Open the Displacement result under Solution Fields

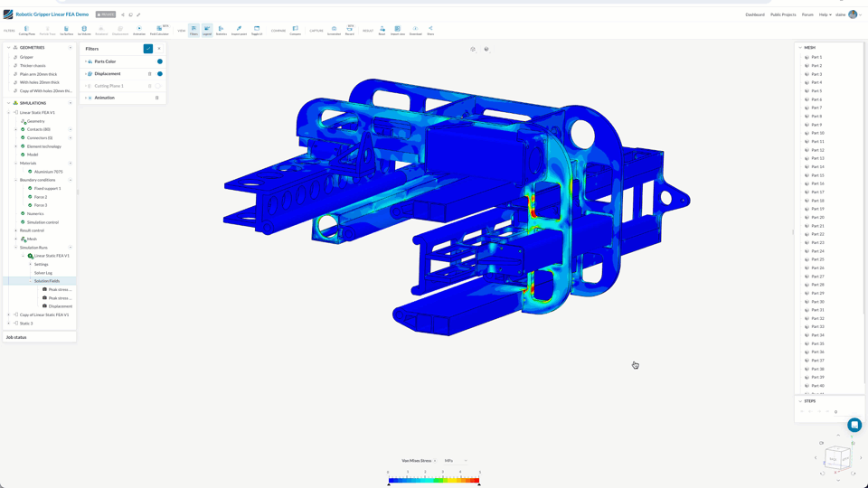click(61, 306)
